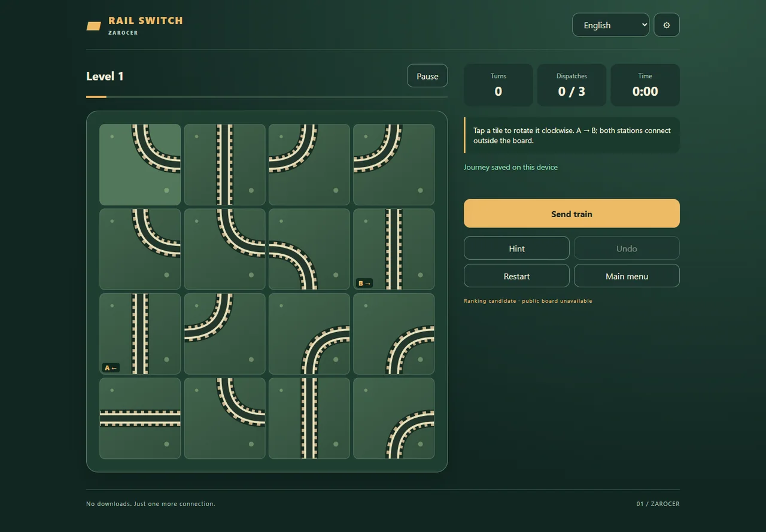Click the Send train button
The height and width of the screenshot is (532, 766).
point(572,214)
